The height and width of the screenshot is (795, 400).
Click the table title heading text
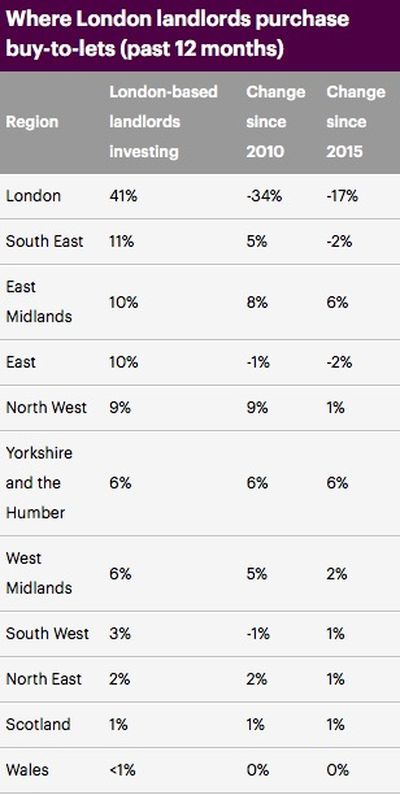pos(177,35)
